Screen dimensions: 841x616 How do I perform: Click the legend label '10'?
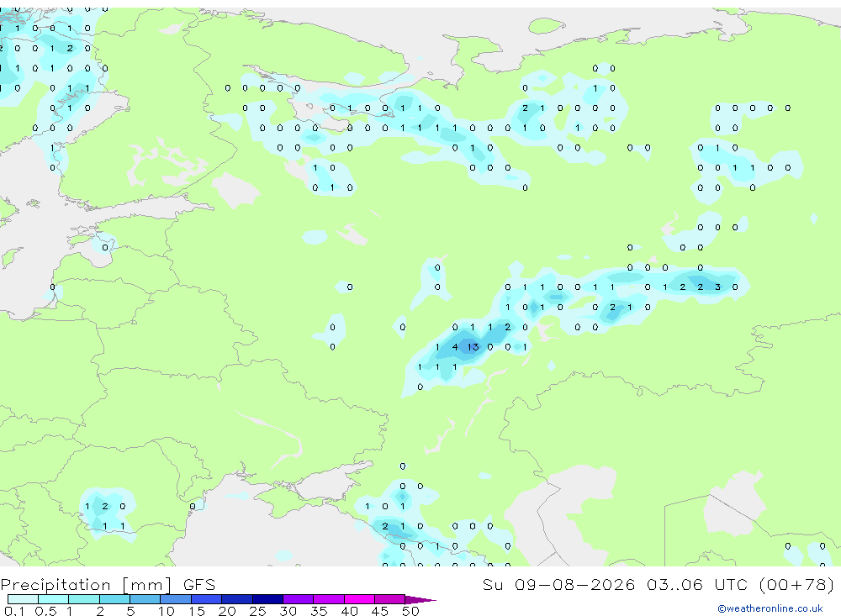pos(167,611)
